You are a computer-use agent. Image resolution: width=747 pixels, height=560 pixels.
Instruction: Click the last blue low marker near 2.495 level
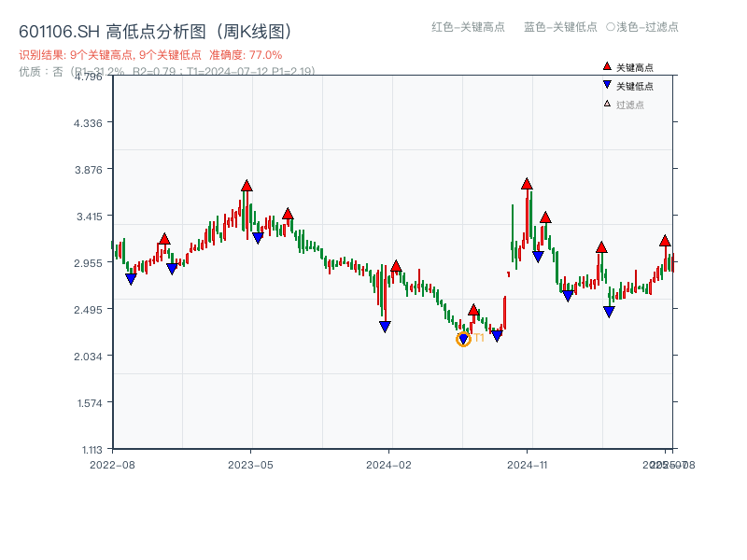click(609, 312)
